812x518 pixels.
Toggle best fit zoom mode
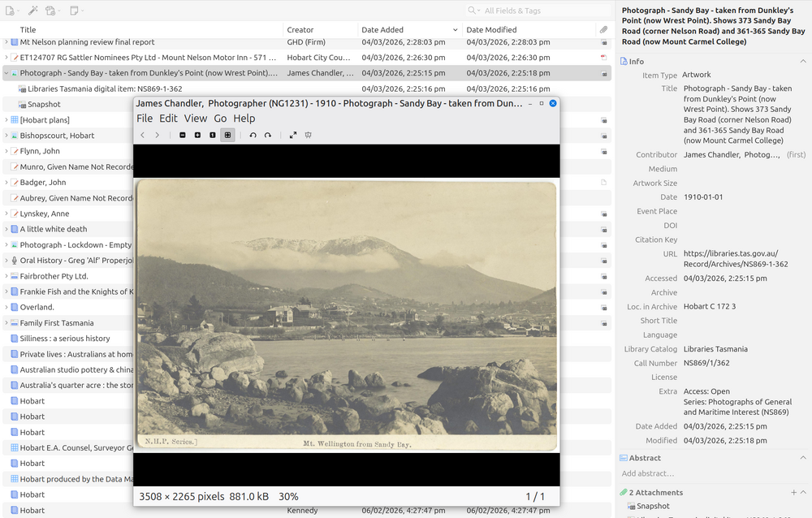pos(227,135)
